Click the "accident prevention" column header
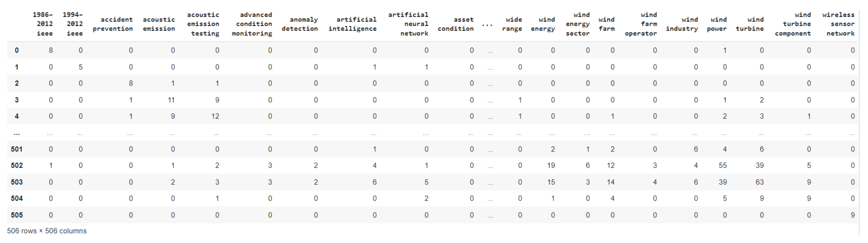 (113, 24)
